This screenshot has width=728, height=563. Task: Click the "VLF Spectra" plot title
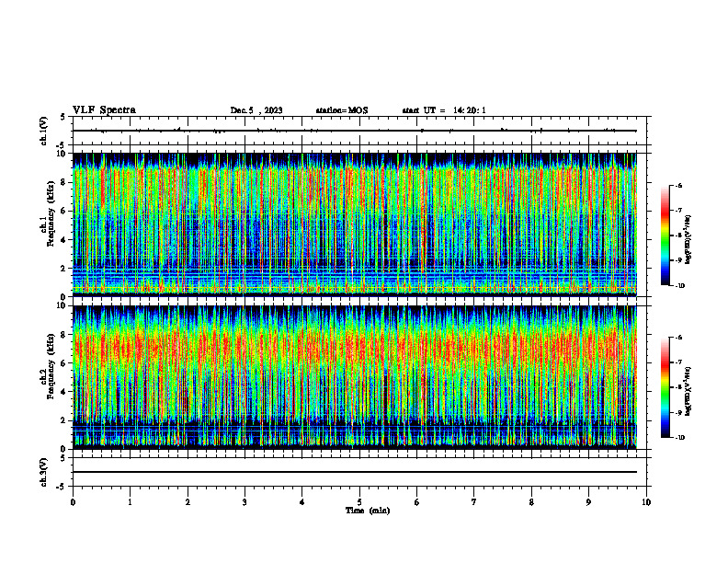[104, 110]
